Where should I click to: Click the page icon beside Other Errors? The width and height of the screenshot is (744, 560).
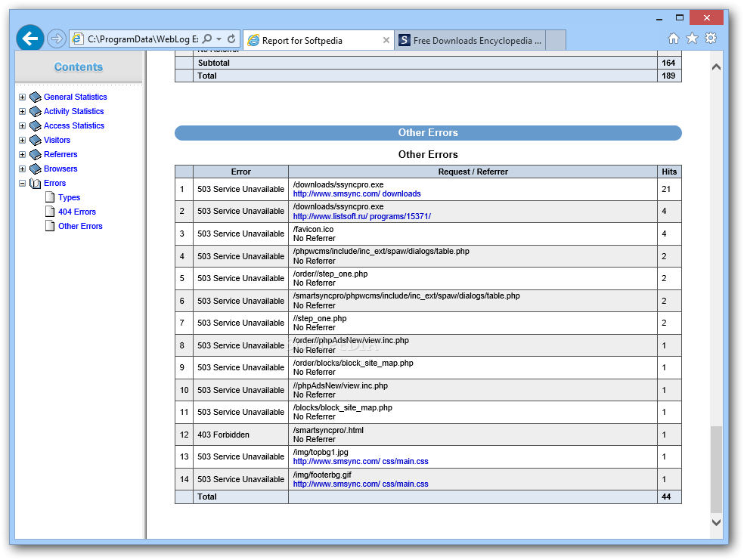(50, 226)
